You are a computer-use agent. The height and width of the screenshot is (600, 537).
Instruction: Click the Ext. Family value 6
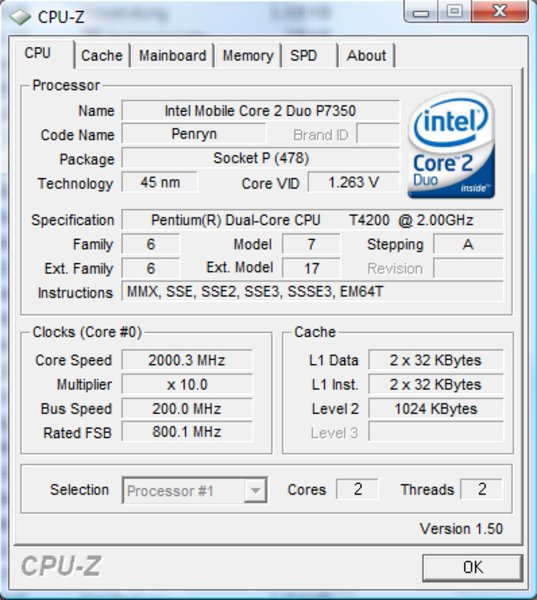(151, 268)
